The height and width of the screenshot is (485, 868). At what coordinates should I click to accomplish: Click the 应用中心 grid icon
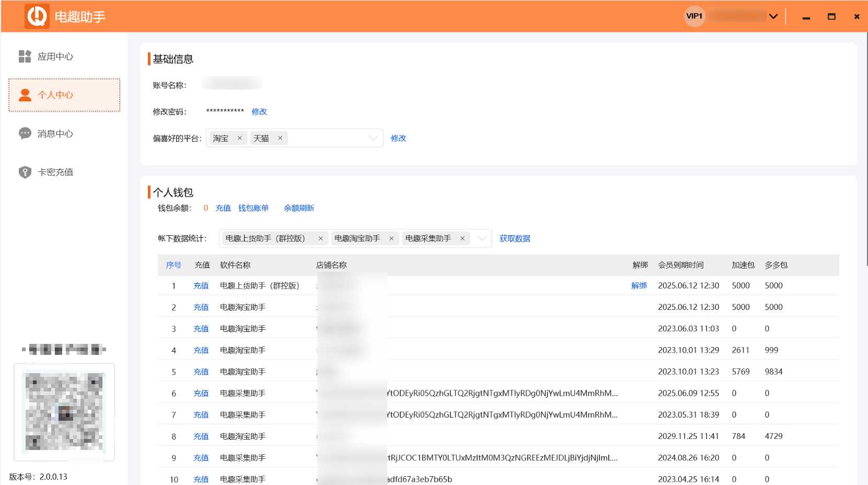tap(25, 56)
